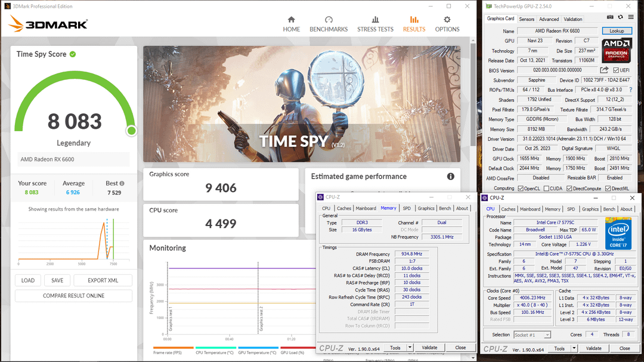644x362 pixels.
Task: Go to 3DMark HOME
Action: pyautogui.click(x=291, y=24)
